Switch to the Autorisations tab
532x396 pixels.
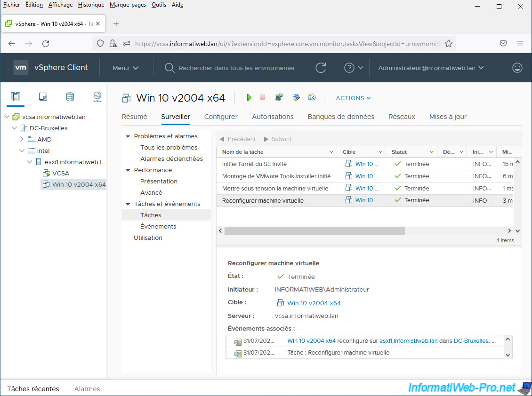coord(273,117)
